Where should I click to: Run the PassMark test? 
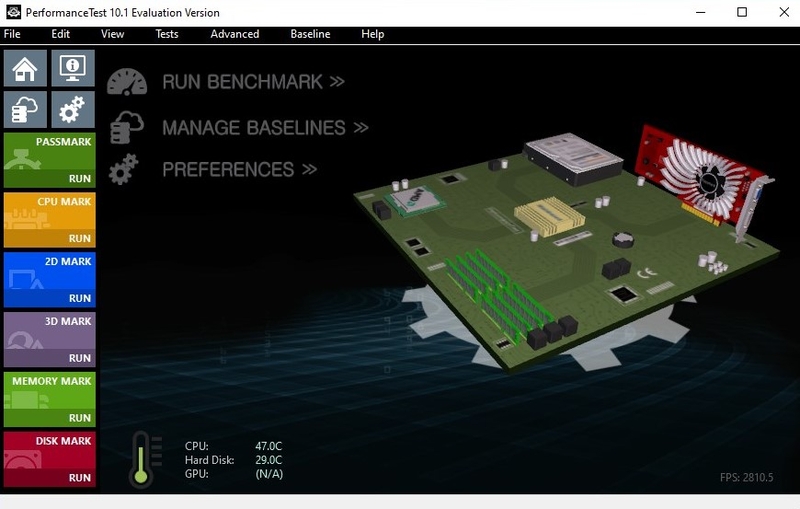pyautogui.click(x=80, y=179)
